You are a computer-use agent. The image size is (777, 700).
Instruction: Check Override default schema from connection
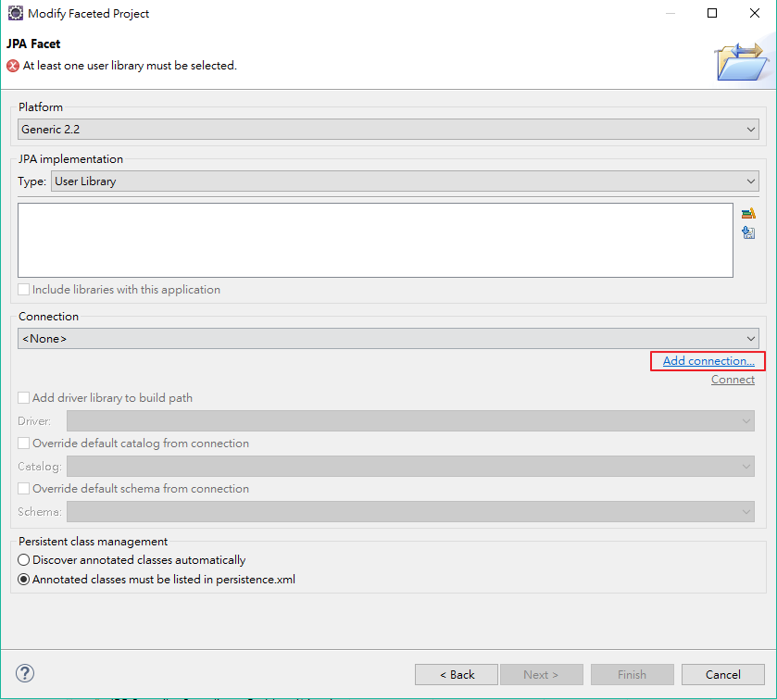point(23,488)
